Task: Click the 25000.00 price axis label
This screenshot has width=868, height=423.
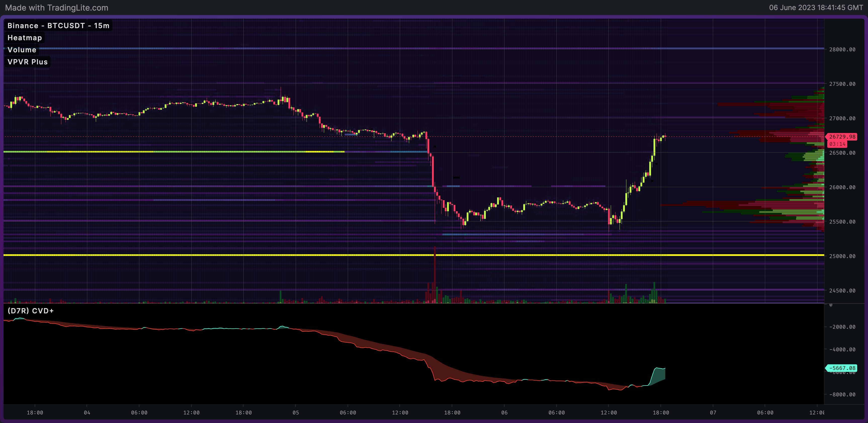Action: click(842, 256)
